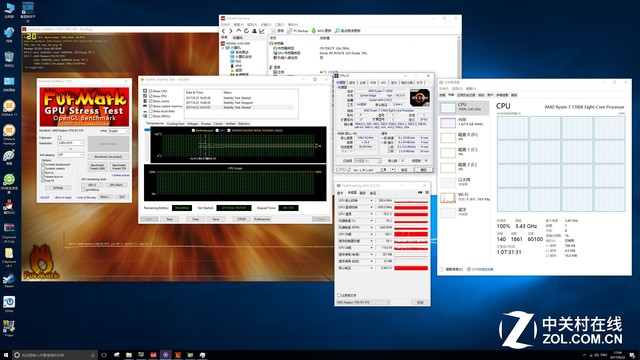This screenshot has width=640, height=360.
Task: Launch 3DMark 11 desktop shortcut
Action: 9,108
